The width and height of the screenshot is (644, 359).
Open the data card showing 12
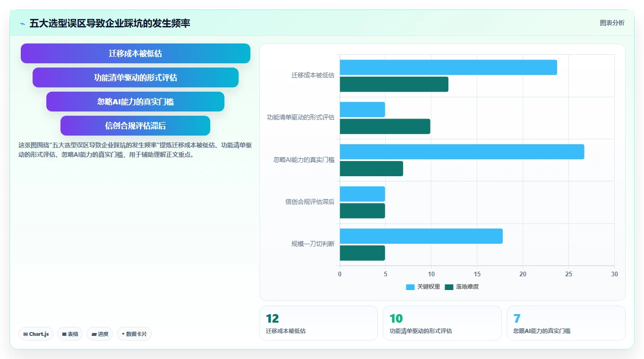pyautogui.click(x=318, y=323)
